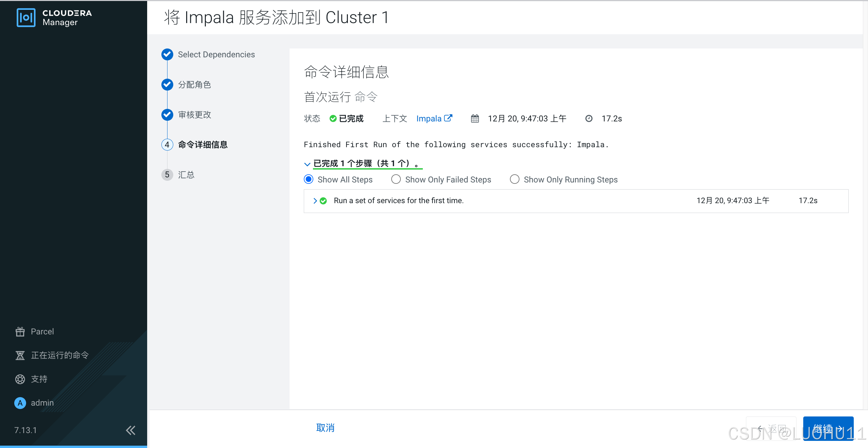Click the running commands hourglass icon

click(20, 355)
